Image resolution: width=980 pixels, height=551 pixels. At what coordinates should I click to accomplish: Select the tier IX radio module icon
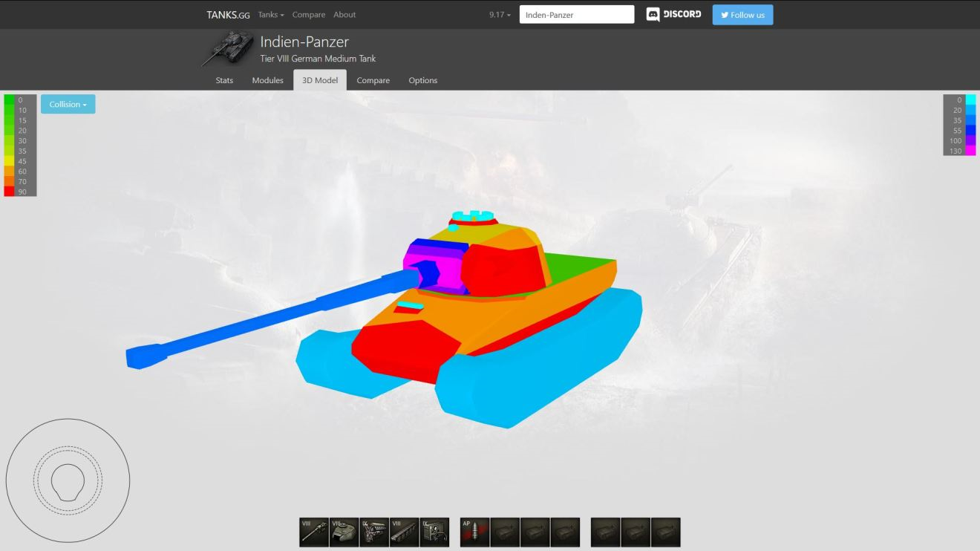434,532
